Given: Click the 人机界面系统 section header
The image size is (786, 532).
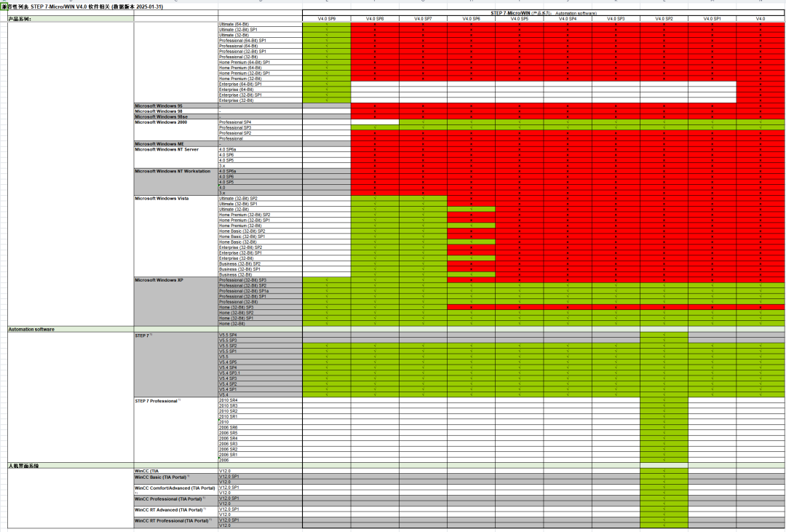Looking at the screenshot, I should click(x=71, y=466).
